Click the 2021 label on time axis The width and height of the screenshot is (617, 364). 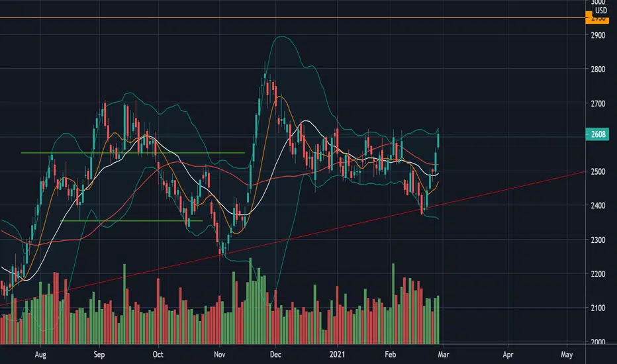click(337, 355)
